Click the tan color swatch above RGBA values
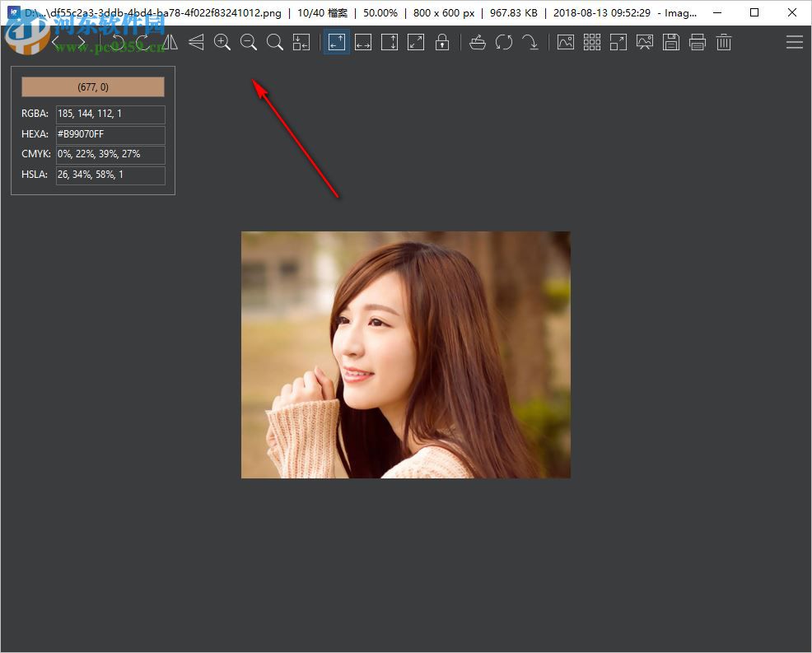The height and width of the screenshot is (653, 812). (x=92, y=86)
